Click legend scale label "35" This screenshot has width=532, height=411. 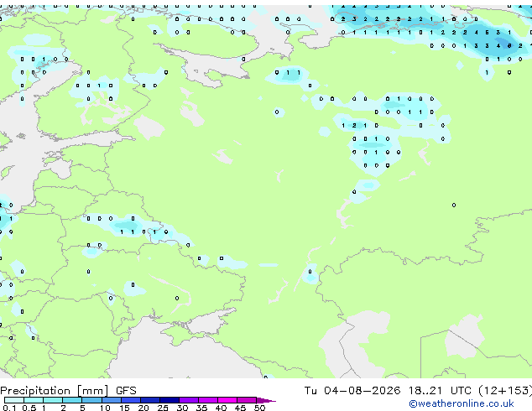click(201, 408)
